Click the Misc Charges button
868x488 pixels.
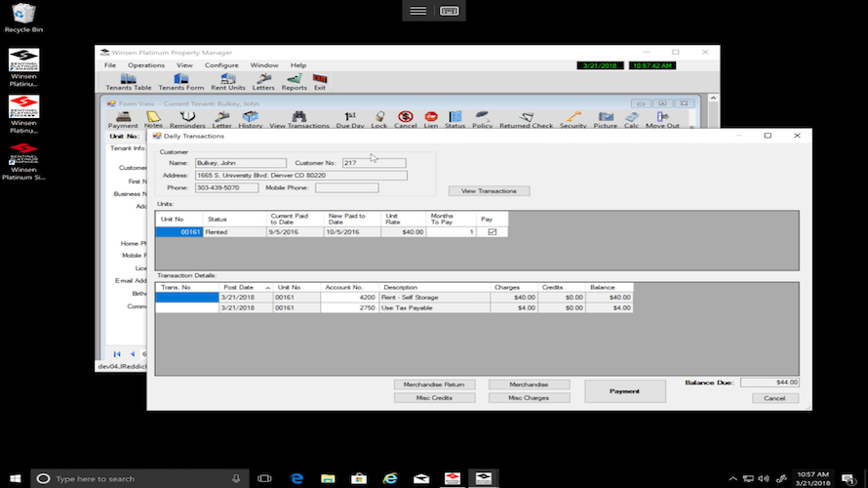529,397
